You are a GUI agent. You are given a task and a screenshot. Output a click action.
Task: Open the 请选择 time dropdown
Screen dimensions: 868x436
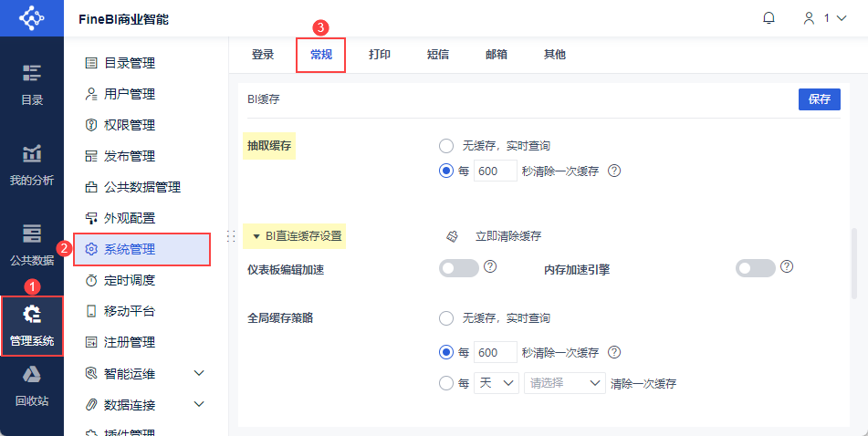[564, 383]
